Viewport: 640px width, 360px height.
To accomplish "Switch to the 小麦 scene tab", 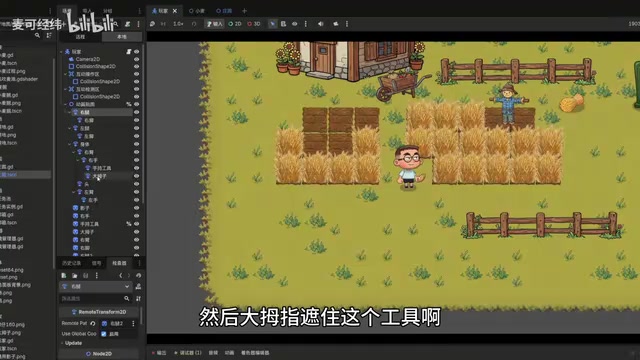I will click(x=197, y=11).
